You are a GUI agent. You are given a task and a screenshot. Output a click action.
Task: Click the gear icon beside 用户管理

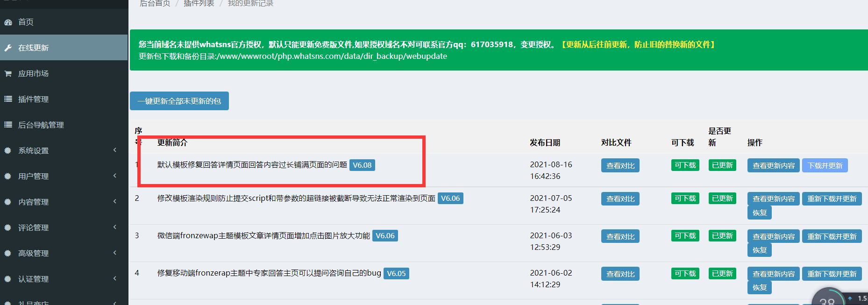click(x=8, y=176)
